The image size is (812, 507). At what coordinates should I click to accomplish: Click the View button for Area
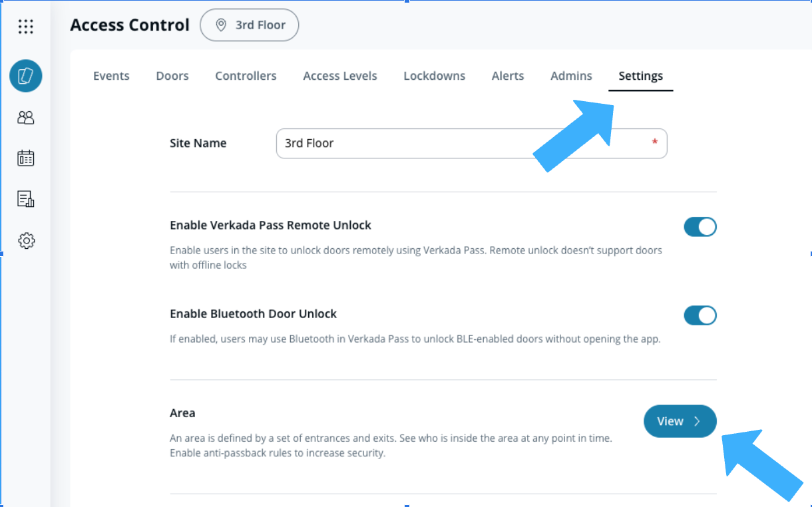tap(679, 421)
